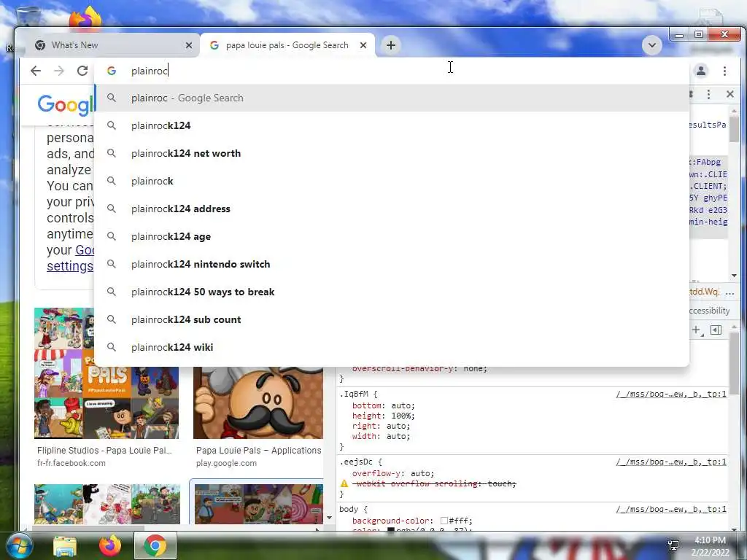
Task: Open the body rule source link
Action: (671, 509)
